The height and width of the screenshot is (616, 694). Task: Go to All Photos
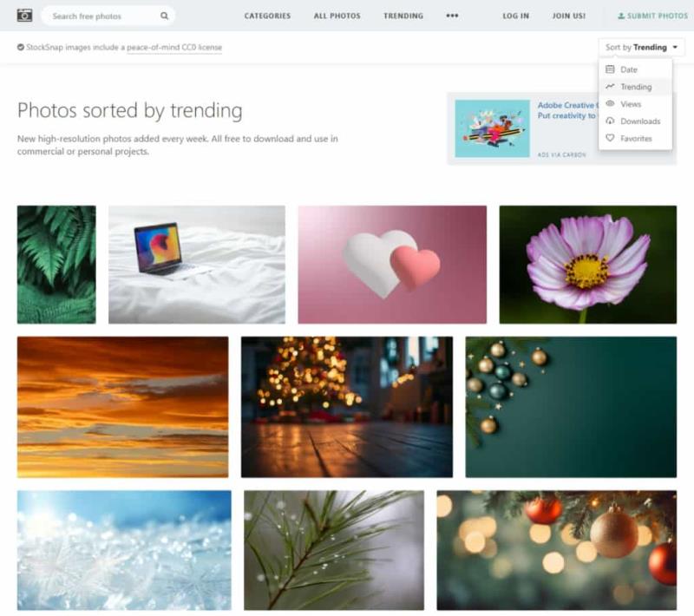coord(337,16)
